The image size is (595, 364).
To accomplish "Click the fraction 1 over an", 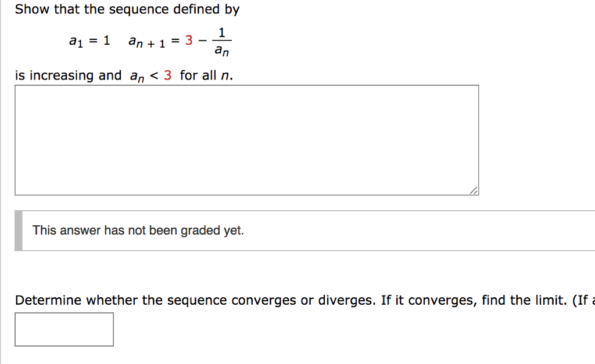I will [222, 41].
